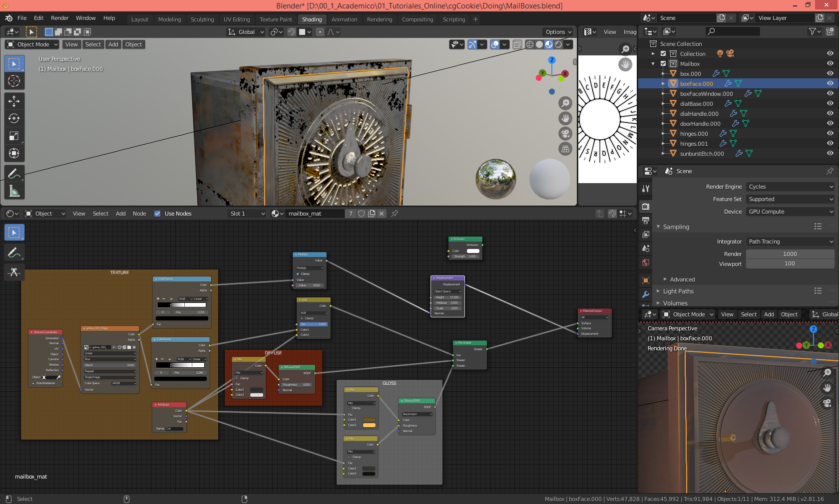
Task: Collapse the Mailbox collection in the outliner
Action: (653, 64)
